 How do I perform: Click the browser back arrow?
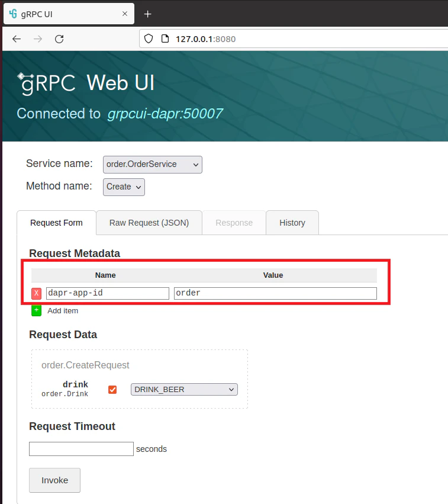point(17,39)
